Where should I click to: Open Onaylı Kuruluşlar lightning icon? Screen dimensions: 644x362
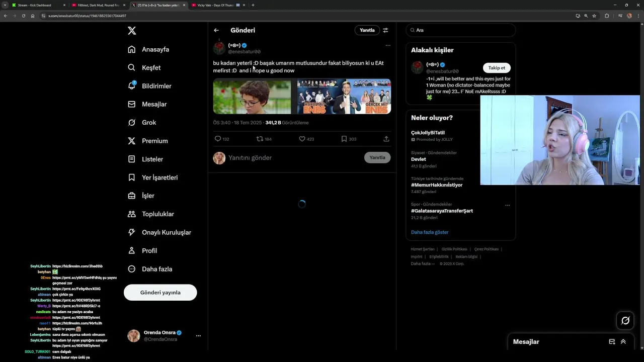pos(132,232)
